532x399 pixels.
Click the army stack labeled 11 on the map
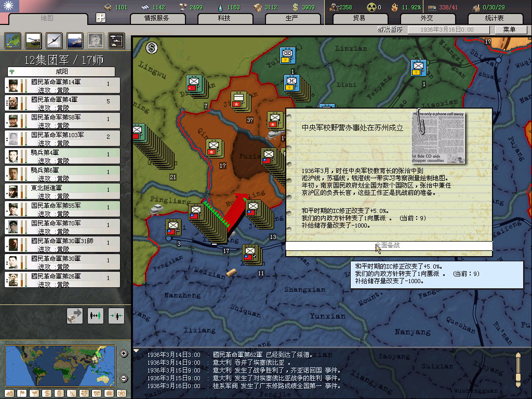252,255
